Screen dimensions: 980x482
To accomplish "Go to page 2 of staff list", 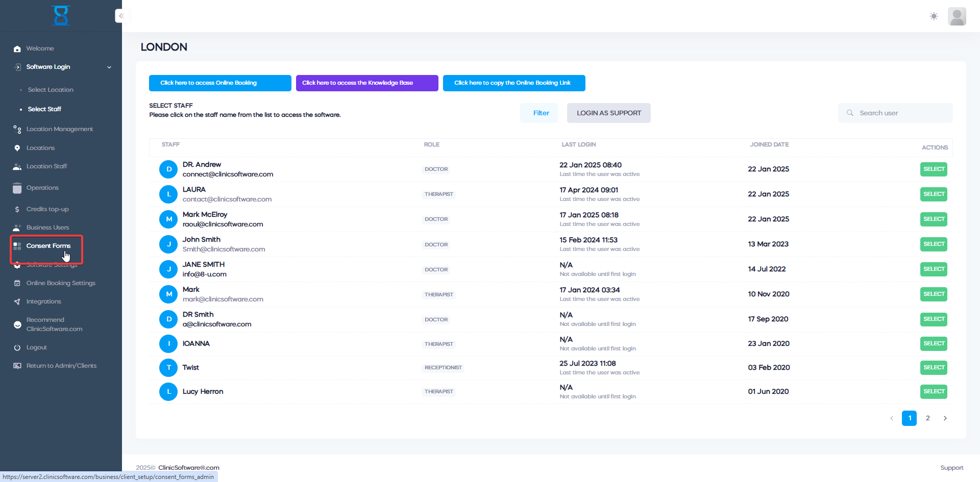I will pyautogui.click(x=927, y=418).
